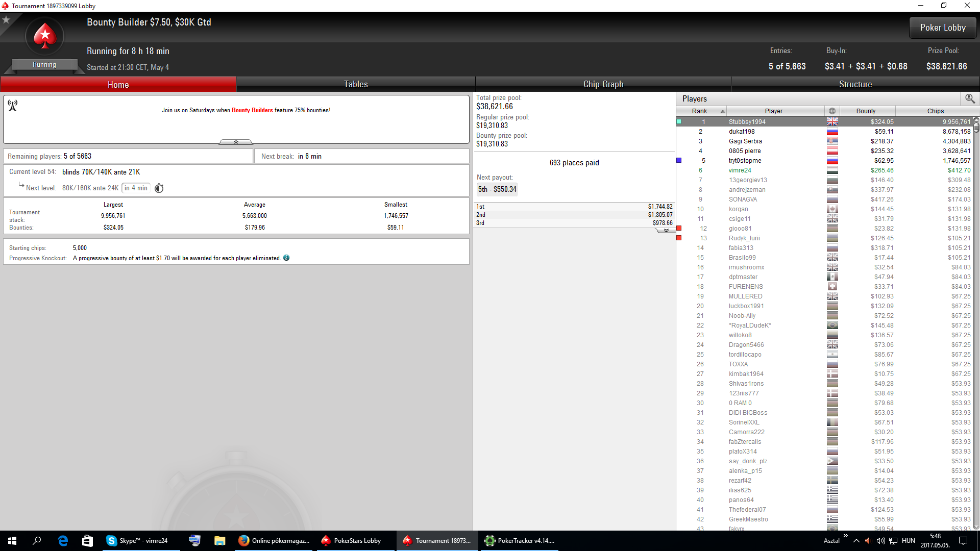
Task: Open the Windows Start menu
Action: click(12, 541)
